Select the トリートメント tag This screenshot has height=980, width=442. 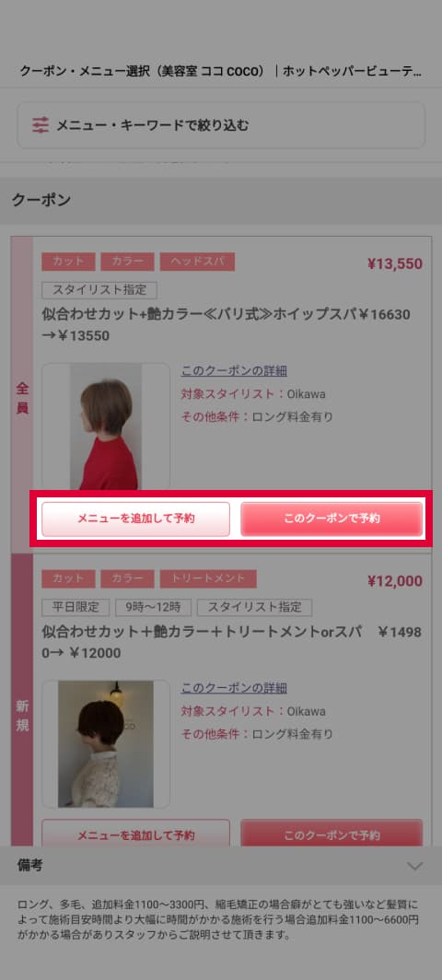(208, 578)
